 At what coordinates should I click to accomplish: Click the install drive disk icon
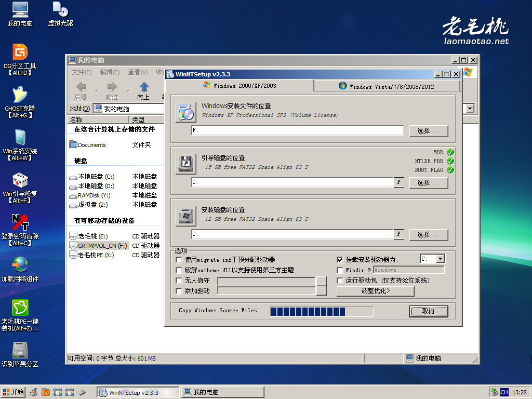tap(186, 216)
